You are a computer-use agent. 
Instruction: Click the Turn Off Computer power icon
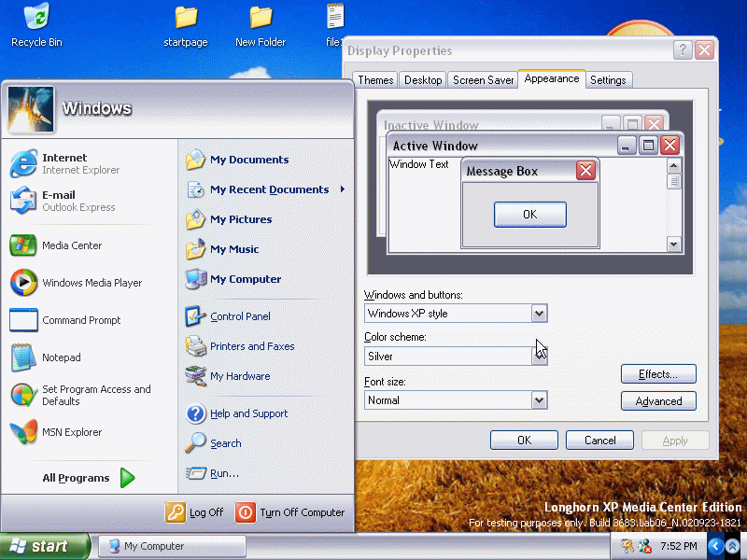[x=246, y=512]
